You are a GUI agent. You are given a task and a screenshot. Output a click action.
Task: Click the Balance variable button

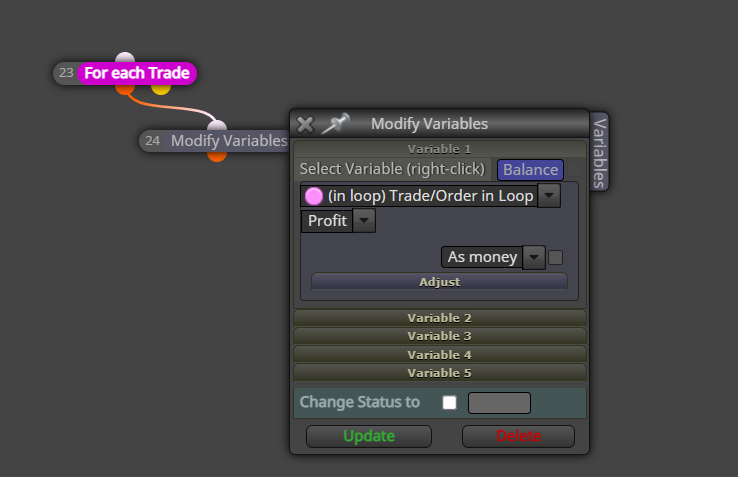pyautogui.click(x=530, y=170)
